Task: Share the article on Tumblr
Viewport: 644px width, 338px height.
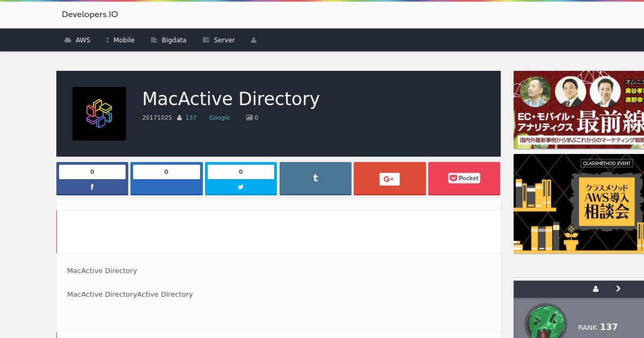Action: [x=316, y=179]
